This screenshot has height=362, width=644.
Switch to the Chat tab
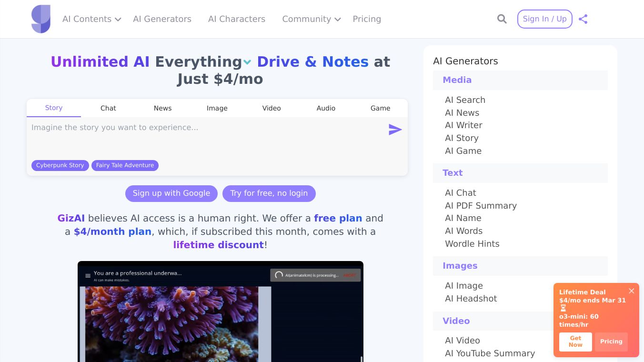click(108, 108)
